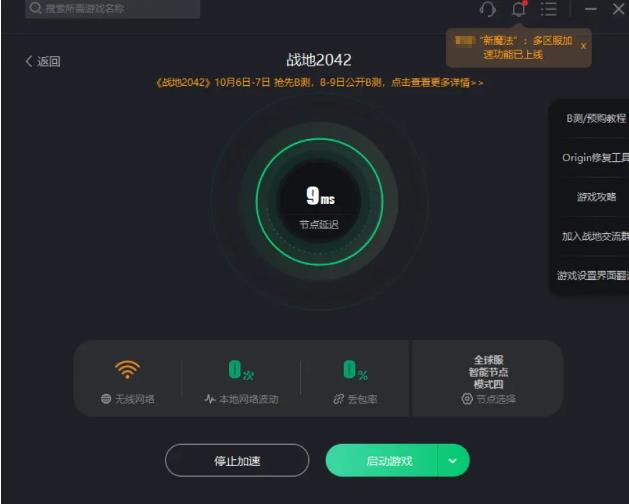
Task: Open Origin修复工具 side menu item
Action: coord(595,158)
